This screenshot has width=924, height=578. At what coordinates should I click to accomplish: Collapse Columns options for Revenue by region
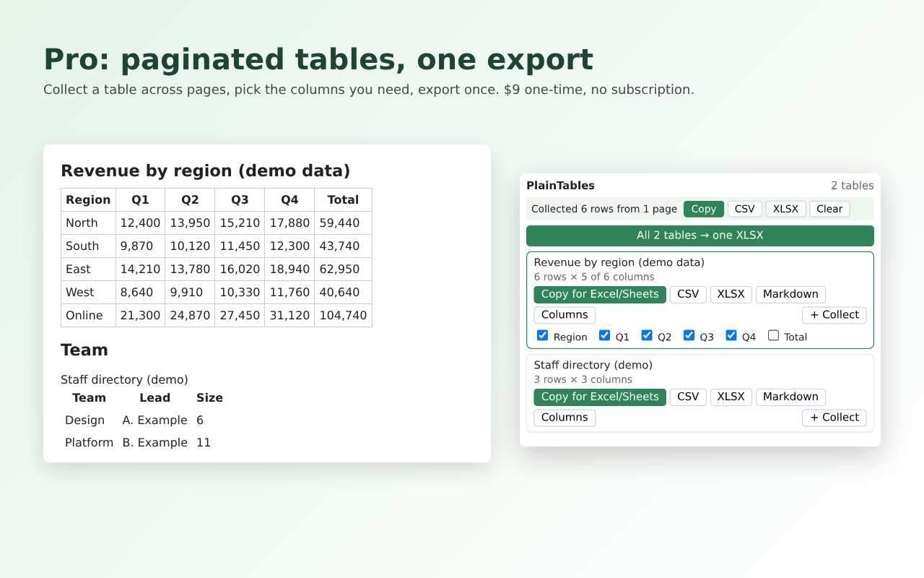pyautogui.click(x=565, y=315)
